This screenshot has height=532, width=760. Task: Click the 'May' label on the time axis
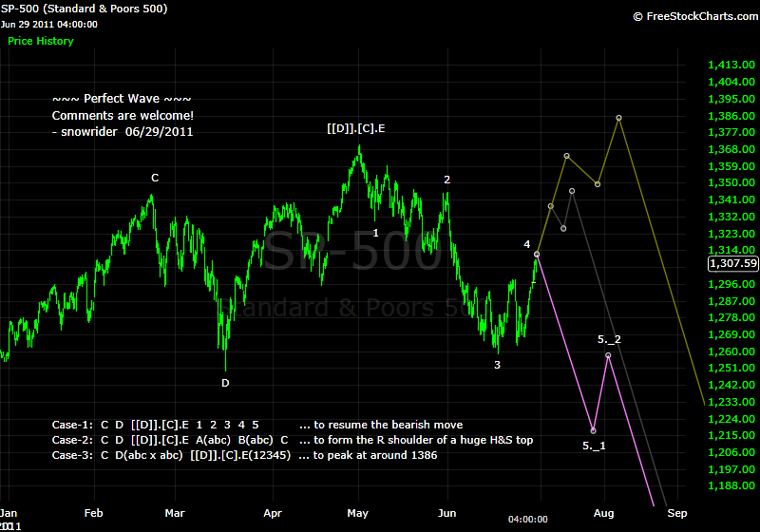[x=358, y=513]
